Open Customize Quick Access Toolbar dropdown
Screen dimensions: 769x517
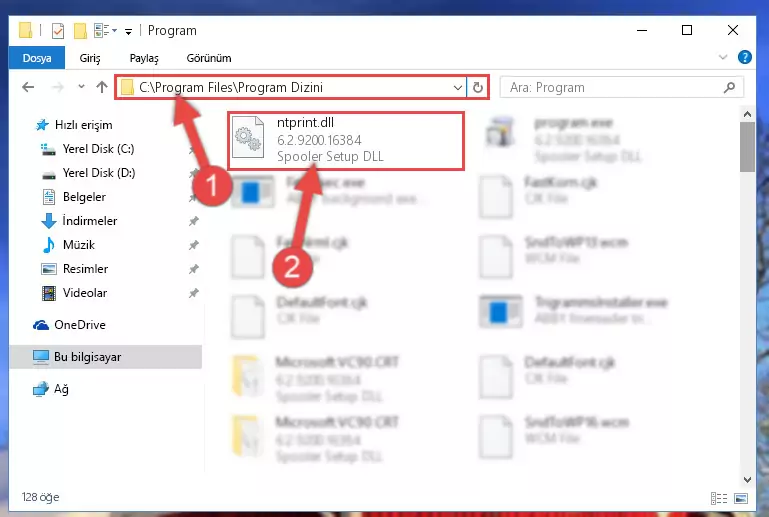click(x=128, y=32)
